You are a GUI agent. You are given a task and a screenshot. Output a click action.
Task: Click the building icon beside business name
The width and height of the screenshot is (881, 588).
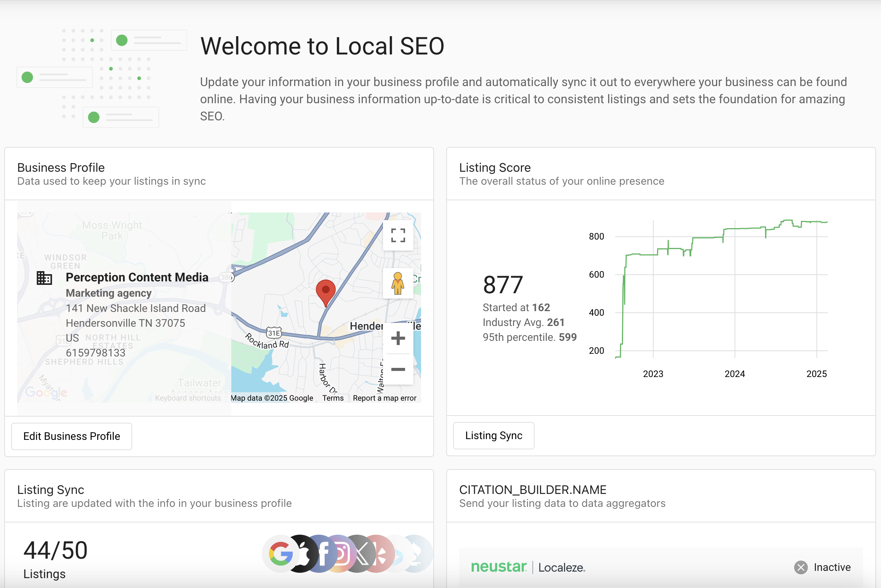pyautogui.click(x=44, y=278)
